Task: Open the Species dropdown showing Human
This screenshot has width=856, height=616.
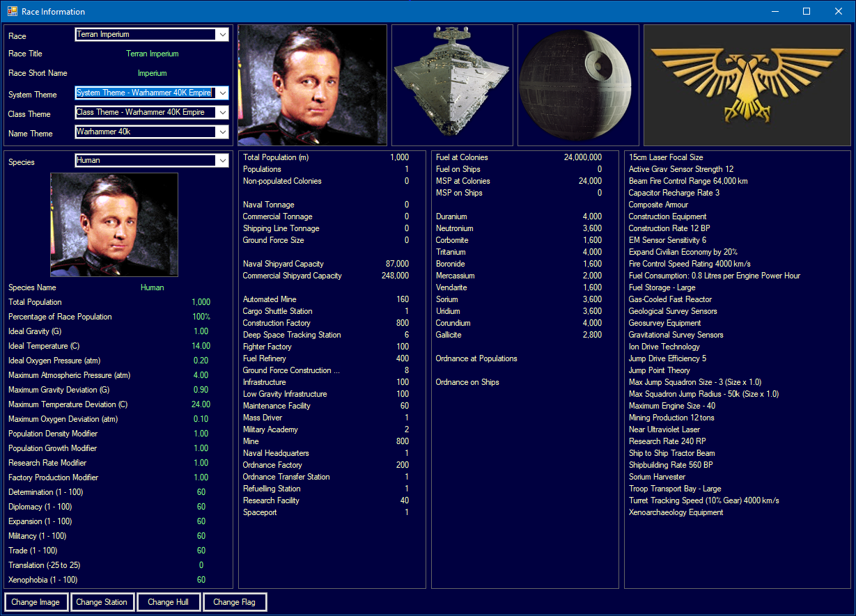Action: tap(152, 160)
